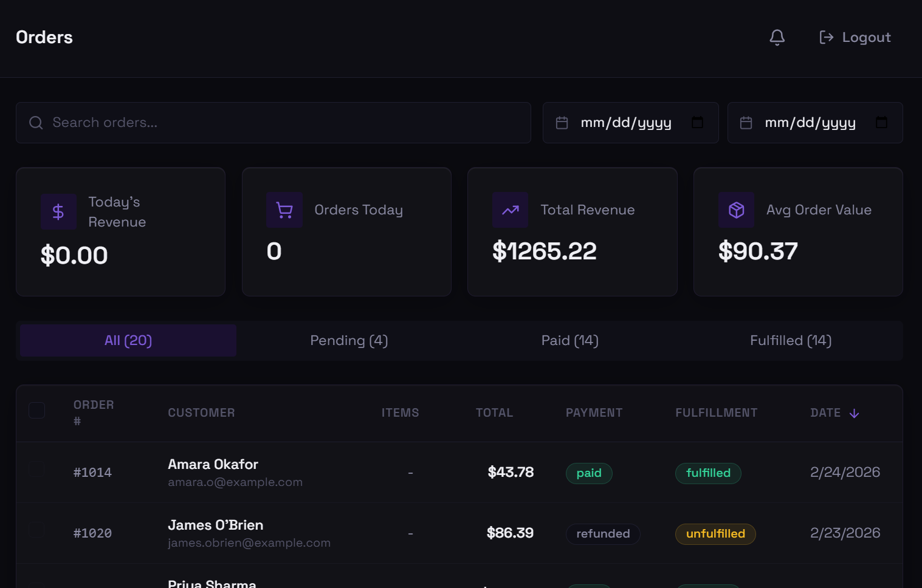This screenshot has height=588, width=922.
Task: Open the notifications bell
Action: 777,37
